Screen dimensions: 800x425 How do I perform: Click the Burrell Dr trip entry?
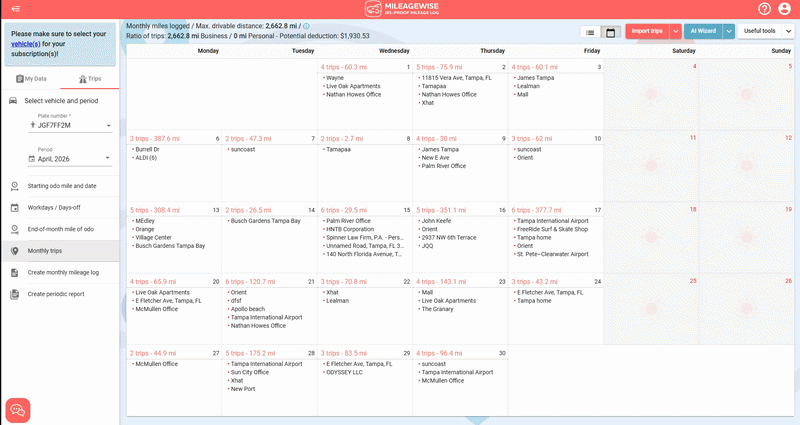point(147,149)
